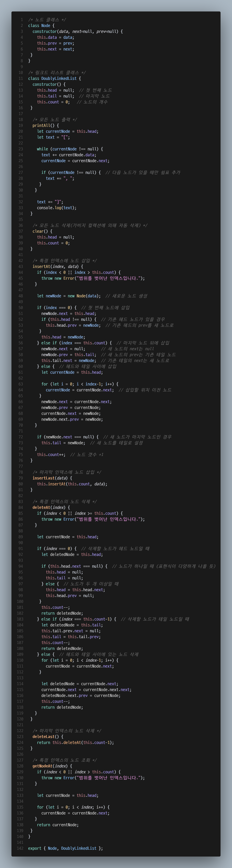The width and height of the screenshot is (232, 868).
Task: Click 'deletedNode.next.prev = currentNode;'
Action: [81, 696]
